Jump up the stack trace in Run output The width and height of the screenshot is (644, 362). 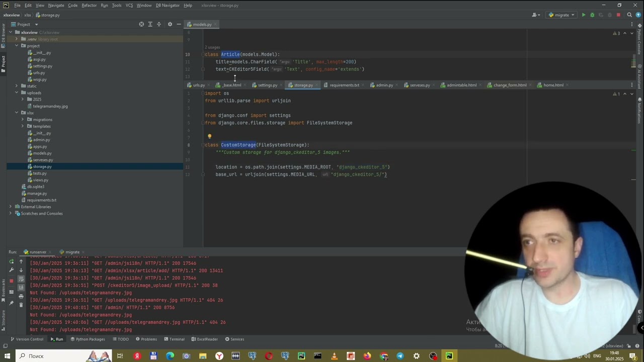tap(21, 261)
